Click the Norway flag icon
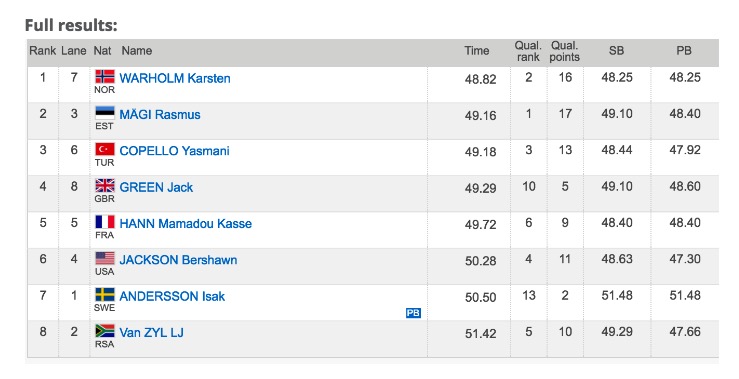 click(x=105, y=76)
